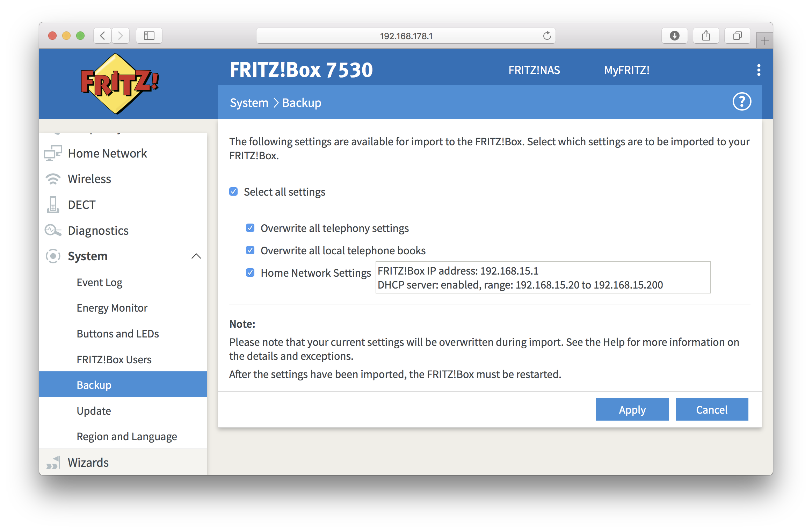Click the help question mark icon
The image size is (812, 531).
click(743, 102)
